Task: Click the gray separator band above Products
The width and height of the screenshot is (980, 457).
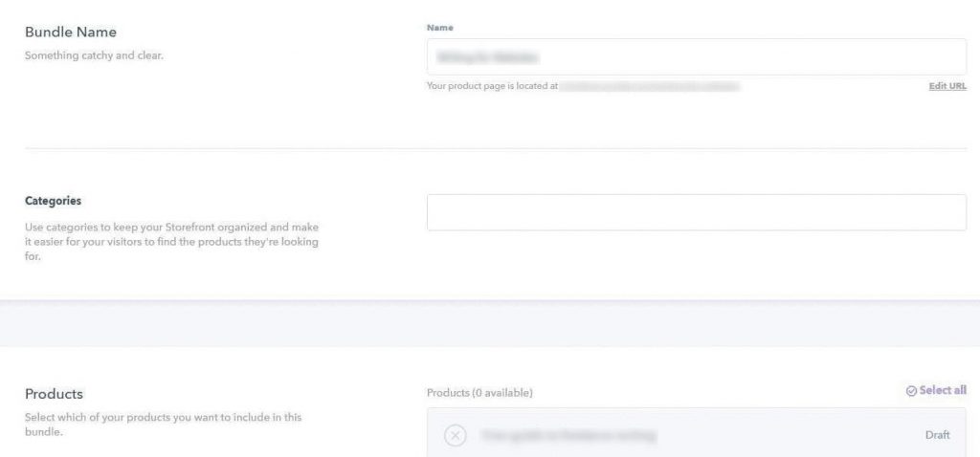Action: pyautogui.click(x=490, y=323)
